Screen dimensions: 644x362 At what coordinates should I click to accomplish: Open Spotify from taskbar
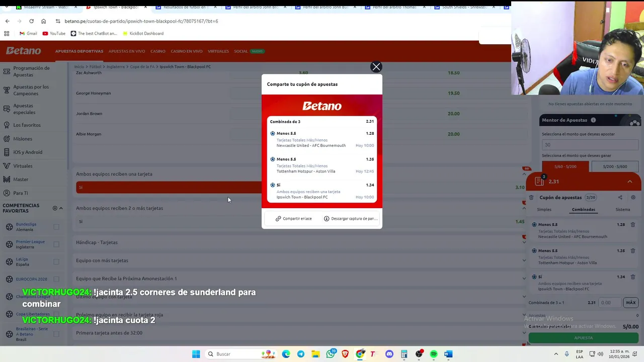point(434,354)
